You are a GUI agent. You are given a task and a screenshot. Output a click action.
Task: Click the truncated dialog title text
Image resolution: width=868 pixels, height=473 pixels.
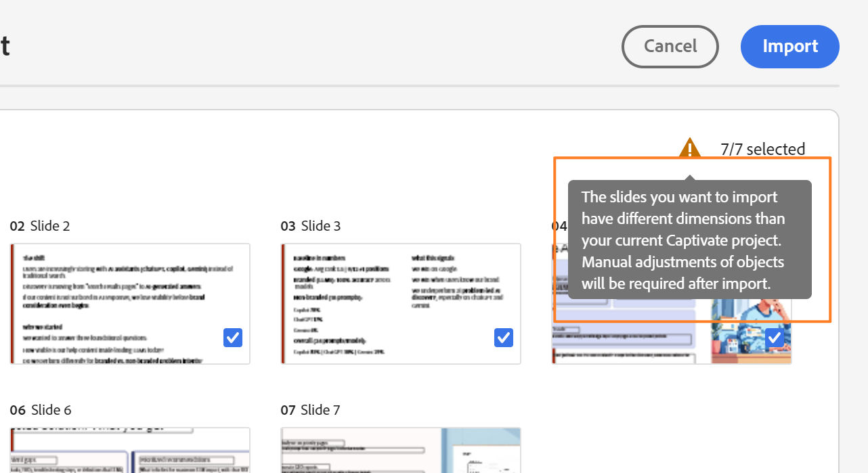(5, 45)
